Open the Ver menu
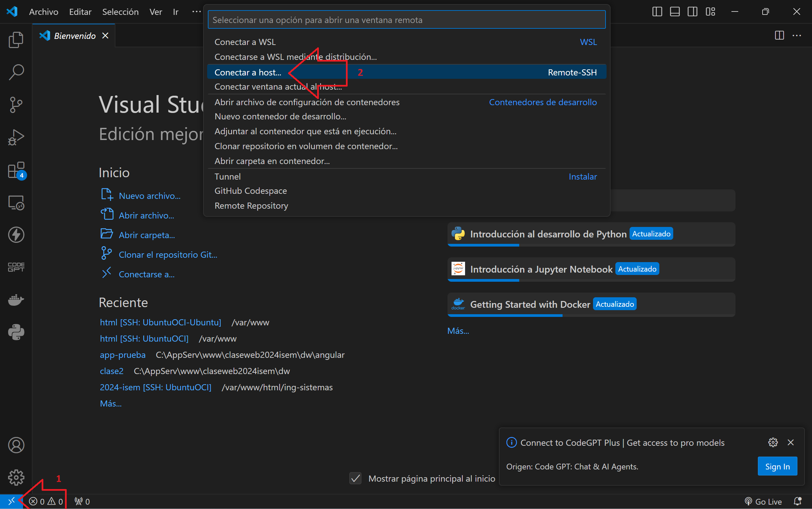Image resolution: width=812 pixels, height=509 pixels. 156,12
